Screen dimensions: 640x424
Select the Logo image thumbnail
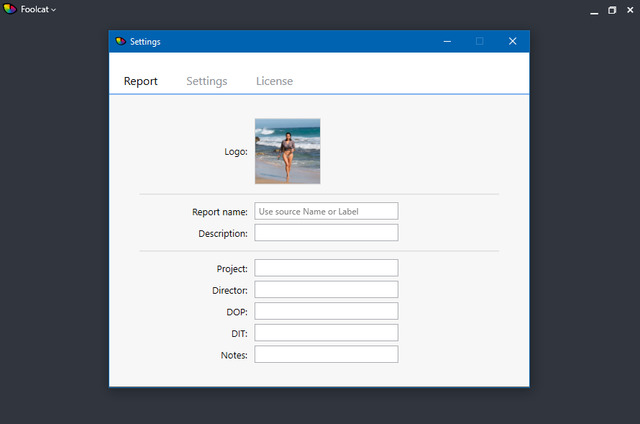tap(287, 151)
